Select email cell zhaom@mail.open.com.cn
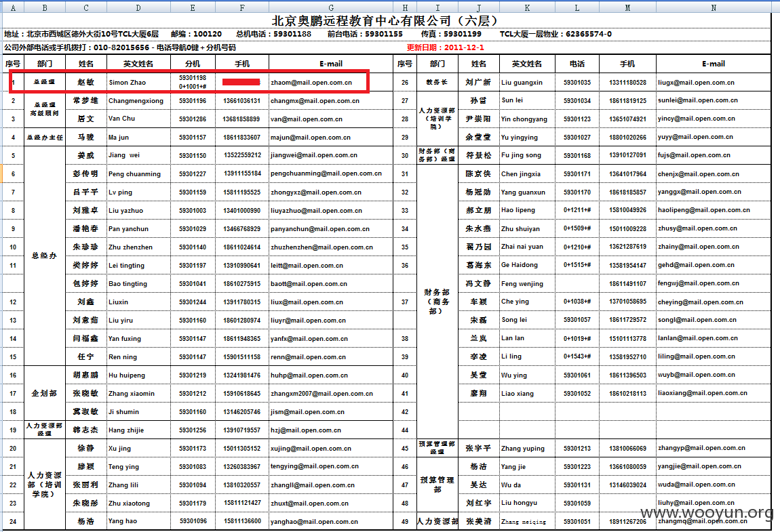 311,83
